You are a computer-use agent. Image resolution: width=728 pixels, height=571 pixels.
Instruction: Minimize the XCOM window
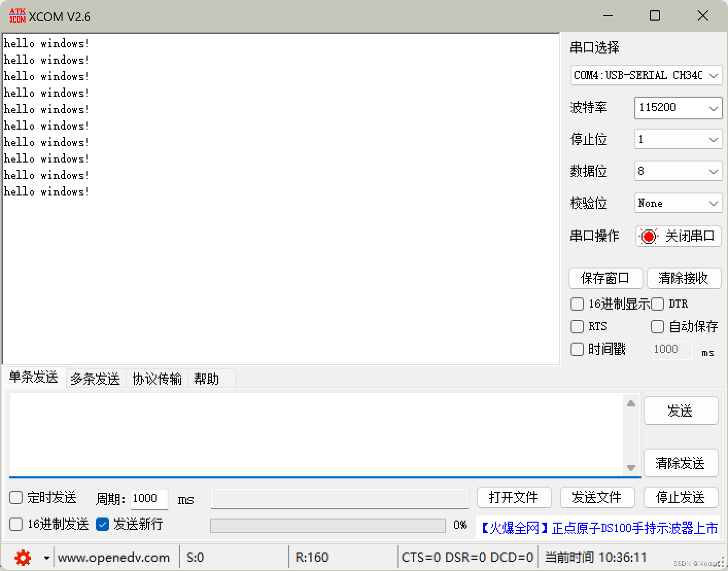click(x=608, y=16)
